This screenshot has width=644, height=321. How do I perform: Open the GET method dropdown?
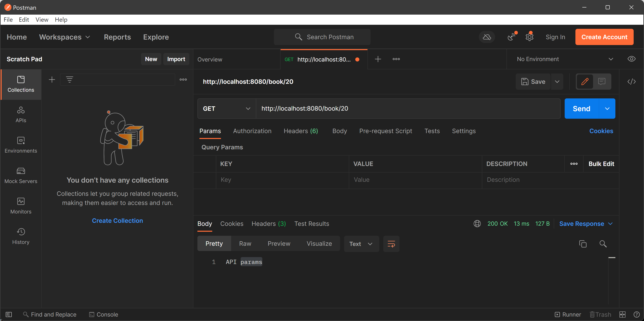pyautogui.click(x=226, y=109)
